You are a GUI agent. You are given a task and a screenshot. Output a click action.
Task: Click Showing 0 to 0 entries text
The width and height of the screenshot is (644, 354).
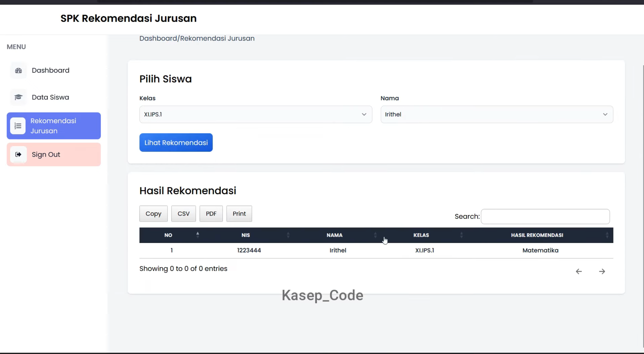pyautogui.click(x=183, y=269)
